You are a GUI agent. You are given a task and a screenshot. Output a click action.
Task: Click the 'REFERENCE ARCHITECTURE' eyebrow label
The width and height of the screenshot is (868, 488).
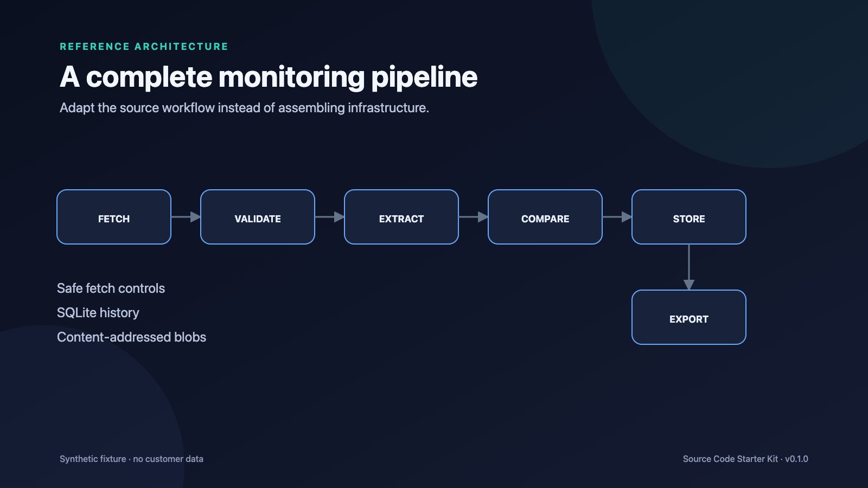click(144, 47)
